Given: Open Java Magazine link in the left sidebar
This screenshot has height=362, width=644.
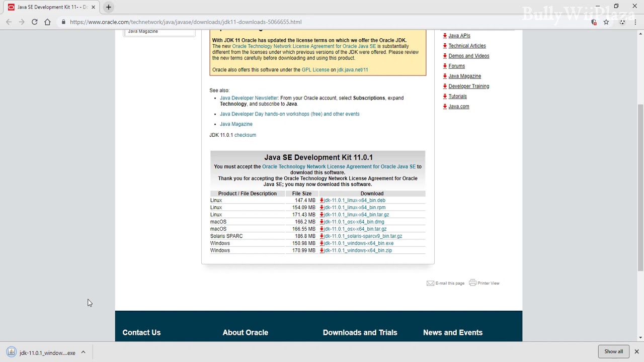Looking at the screenshot, I should [143, 31].
